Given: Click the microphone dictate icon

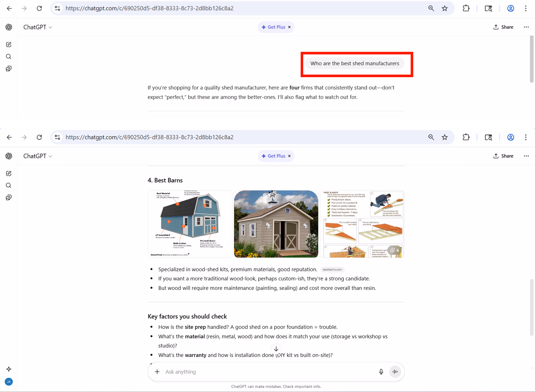Looking at the screenshot, I should [x=381, y=372].
